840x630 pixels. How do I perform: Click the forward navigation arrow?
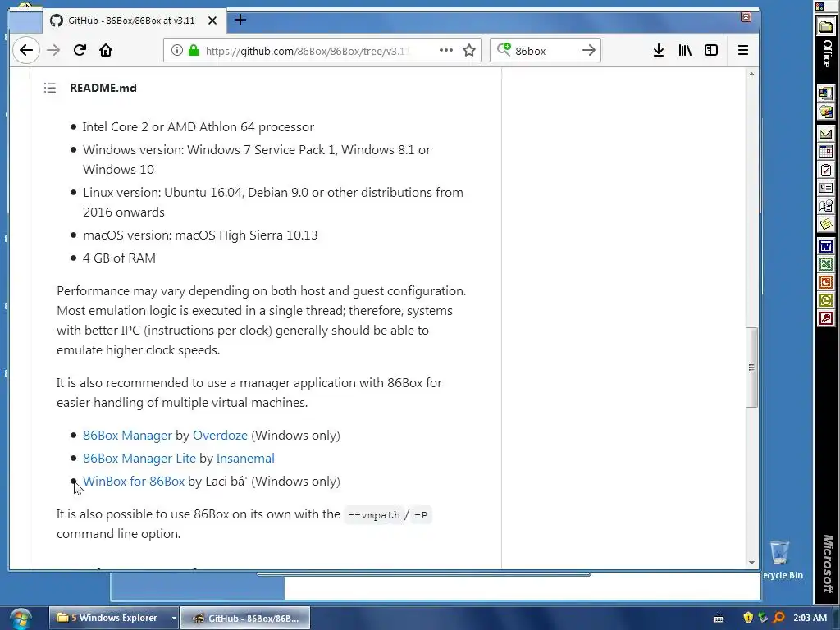[x=53, y=50]
